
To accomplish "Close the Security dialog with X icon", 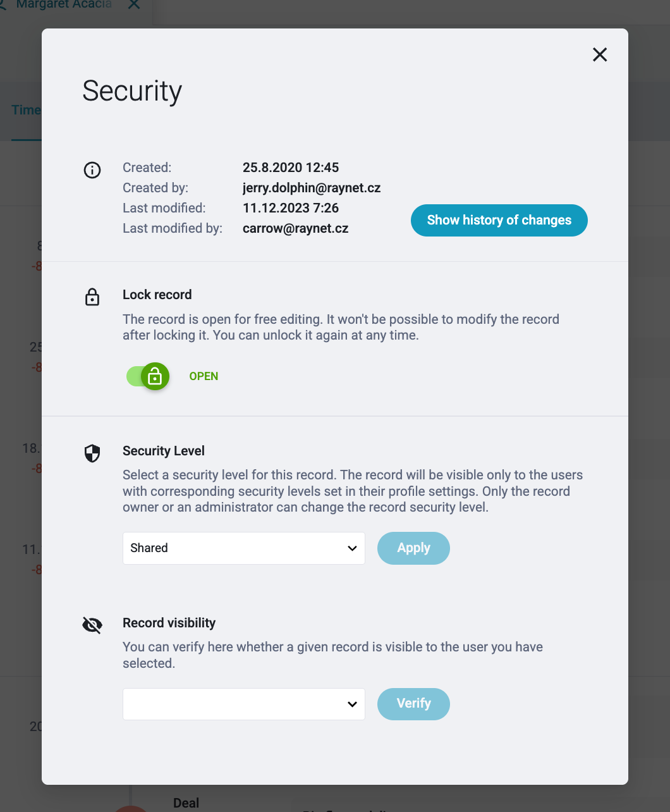I will click(x=600, y=55).
